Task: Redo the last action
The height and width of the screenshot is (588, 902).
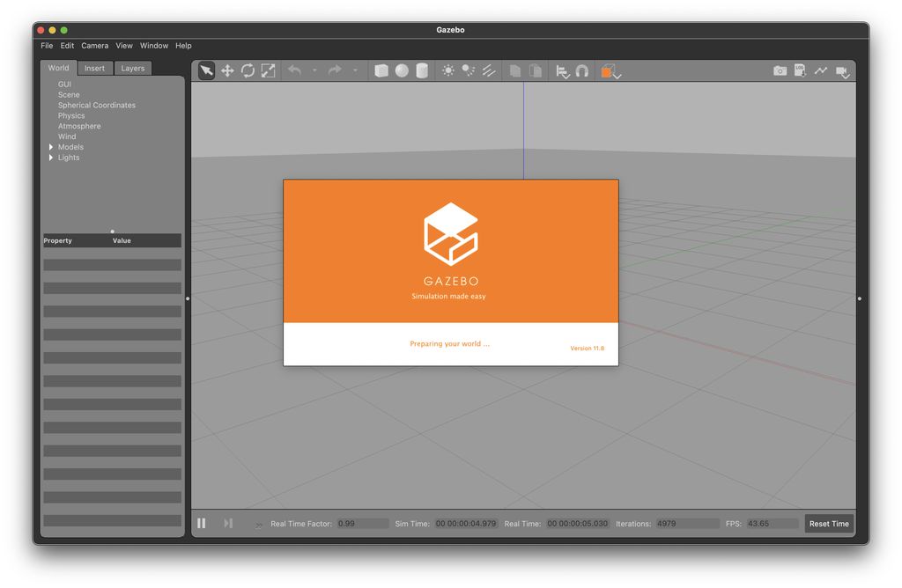Action: [x=335, y=70]
